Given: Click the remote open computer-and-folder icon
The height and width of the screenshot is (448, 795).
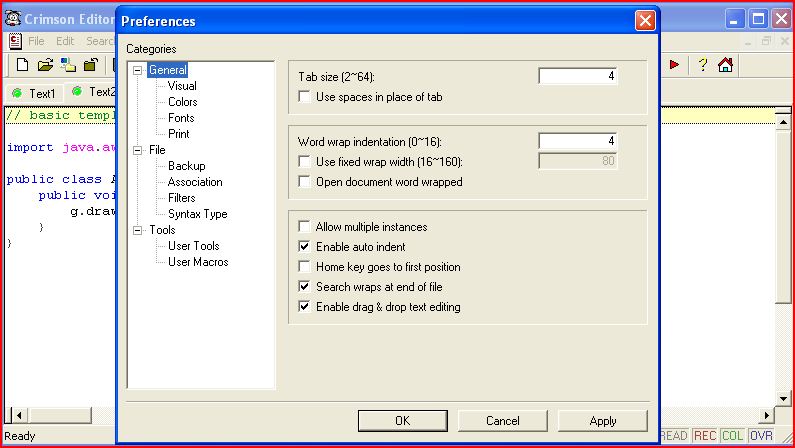Looking at the screenshot, I should tap(68, 65).
